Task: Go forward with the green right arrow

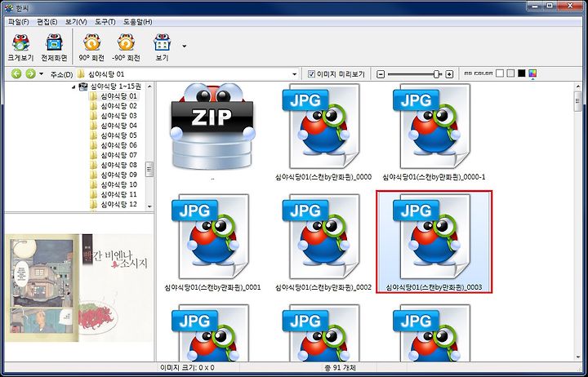Action: 30,73
